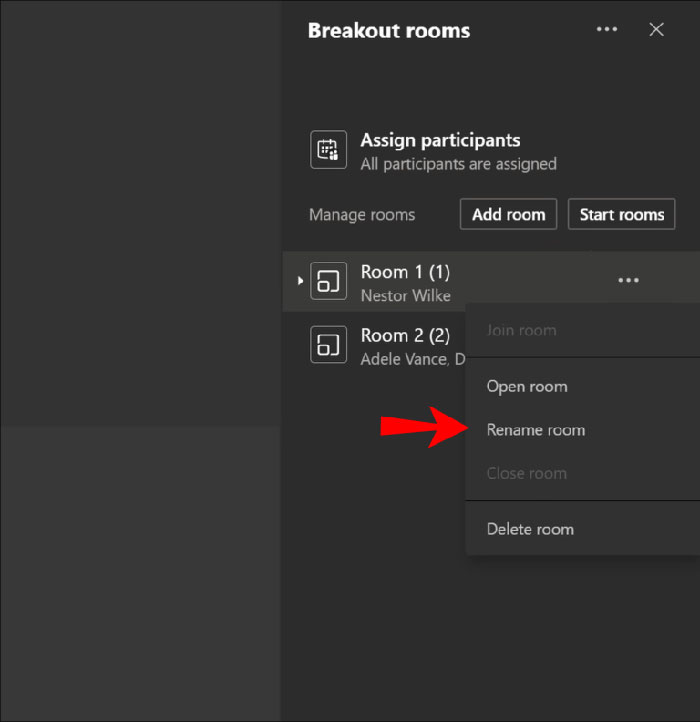Click the Room 1 ellipsis more options

[628, 281]
